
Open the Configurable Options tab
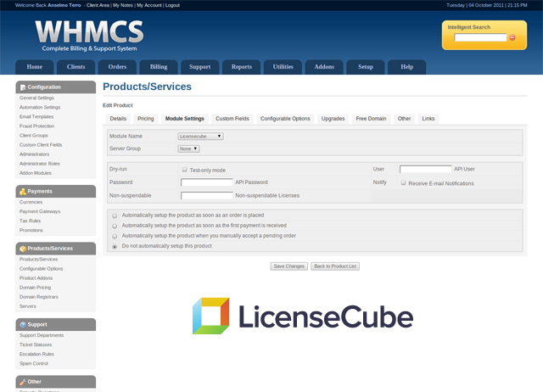(x=285, y=119)
